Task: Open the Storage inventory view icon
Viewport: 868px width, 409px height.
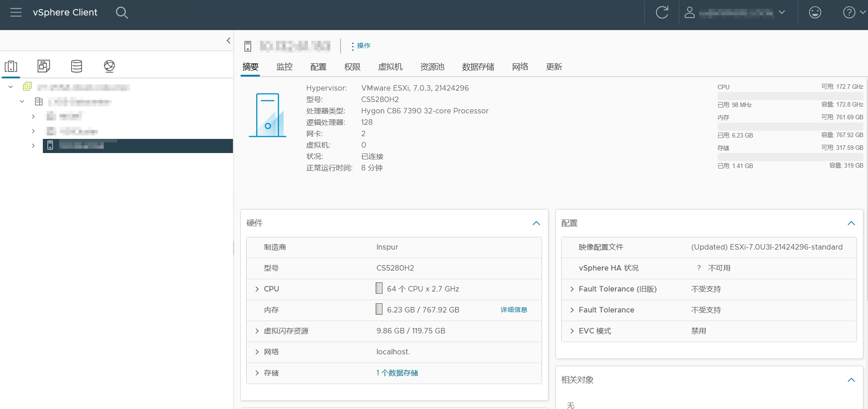Action: [77, 66]
